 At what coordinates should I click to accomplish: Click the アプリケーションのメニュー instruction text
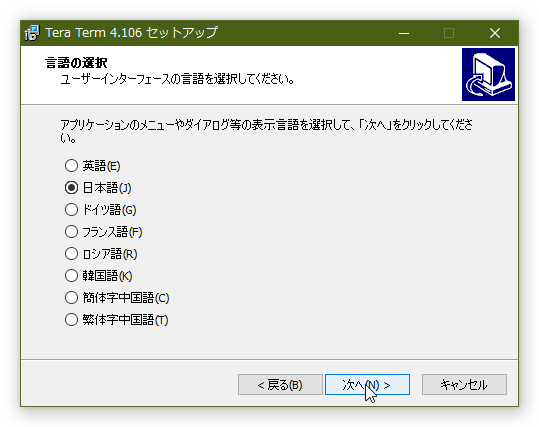[266, 131]
